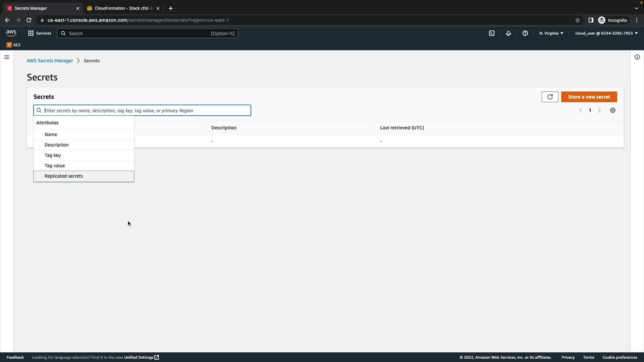Focus the filter secrets search field
644x362 pixels.
click(x=146, y=110)
